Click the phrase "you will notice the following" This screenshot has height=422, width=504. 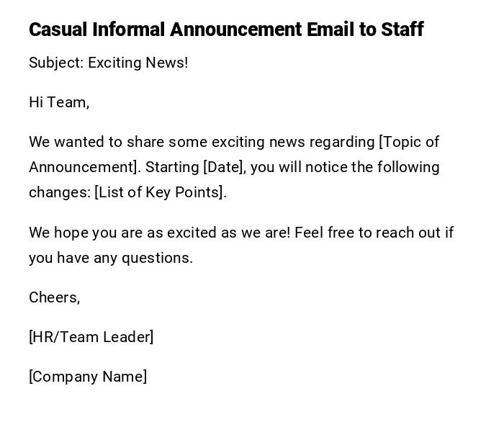coord(346,167)
